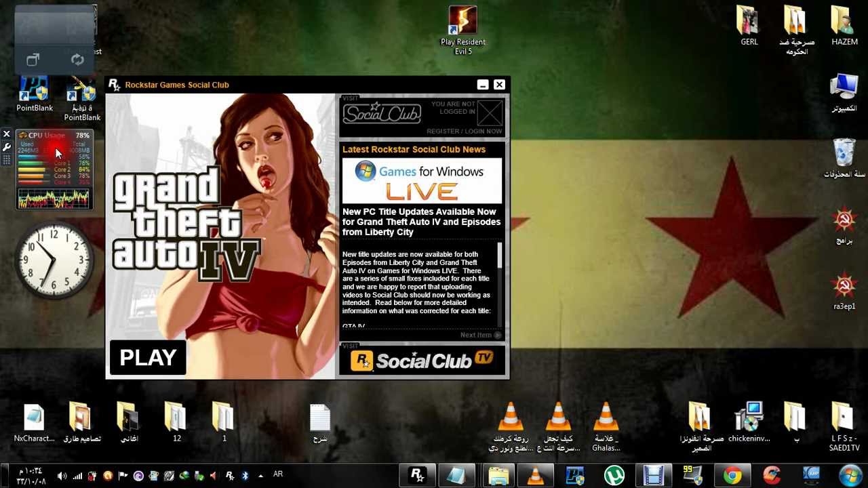Click the pop-out icon on top gadget
The image size is (868, 488).
point(33,60)
